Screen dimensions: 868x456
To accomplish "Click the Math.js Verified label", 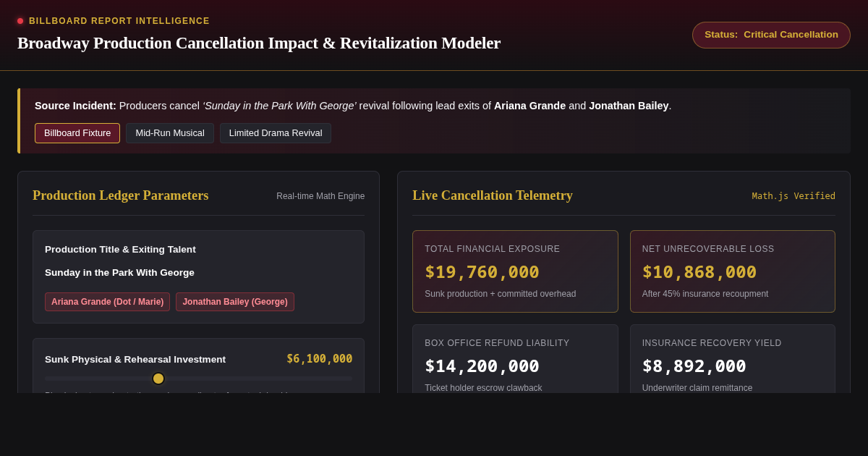I will tap(793, 196).
